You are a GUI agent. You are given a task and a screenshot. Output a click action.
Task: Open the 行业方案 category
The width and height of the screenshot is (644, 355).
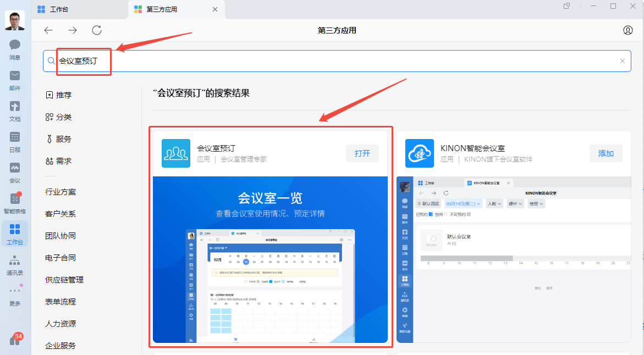pyautogui.click(x=60, y=192)
